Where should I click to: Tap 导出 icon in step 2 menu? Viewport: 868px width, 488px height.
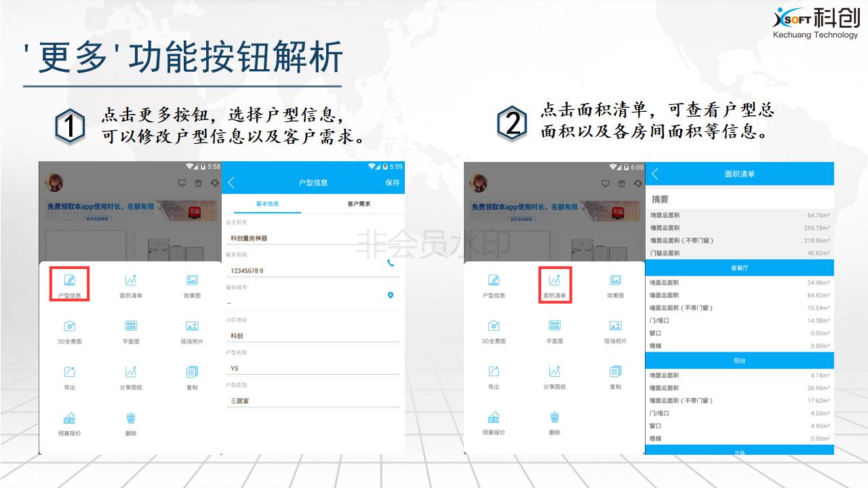pyautogui.click(x=494, y=371)
